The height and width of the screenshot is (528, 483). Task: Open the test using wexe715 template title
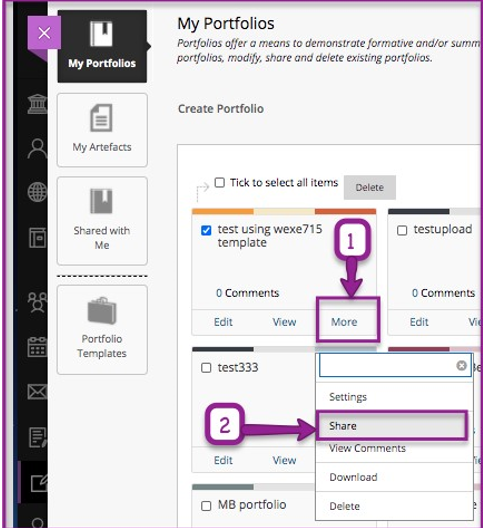(x=270, y=236)
